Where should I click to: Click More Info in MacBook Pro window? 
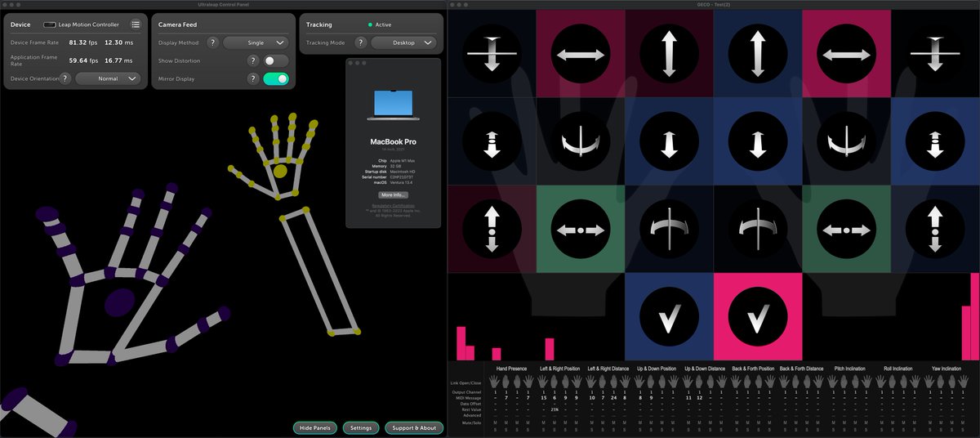click(393, 194)
